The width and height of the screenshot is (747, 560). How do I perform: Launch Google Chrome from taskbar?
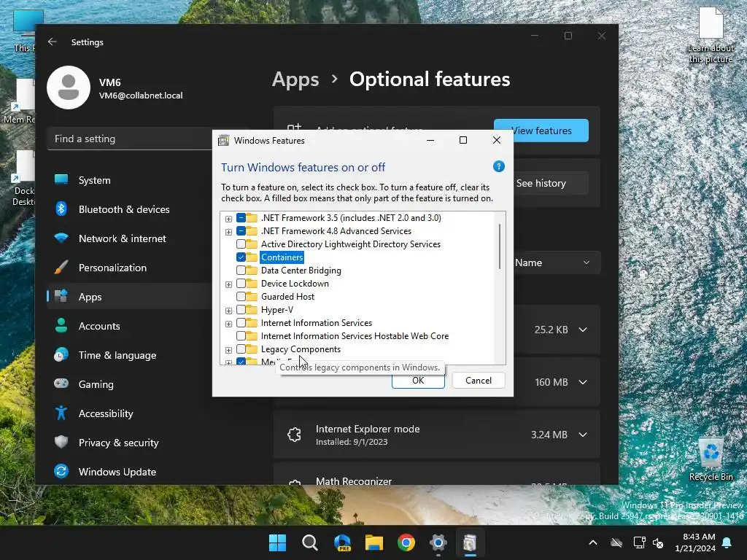[x=406, y=542]
